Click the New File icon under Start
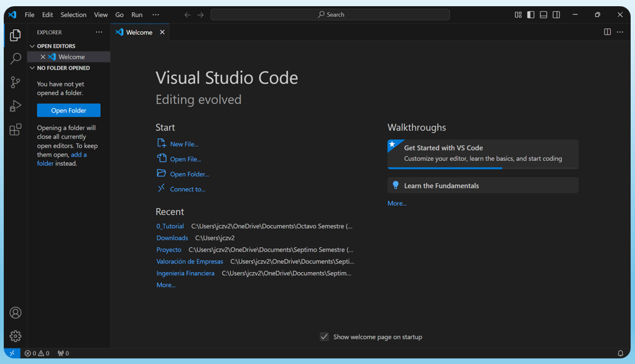Image resolution: width=635 pixels, height=364 pixels. coord(161,143)
